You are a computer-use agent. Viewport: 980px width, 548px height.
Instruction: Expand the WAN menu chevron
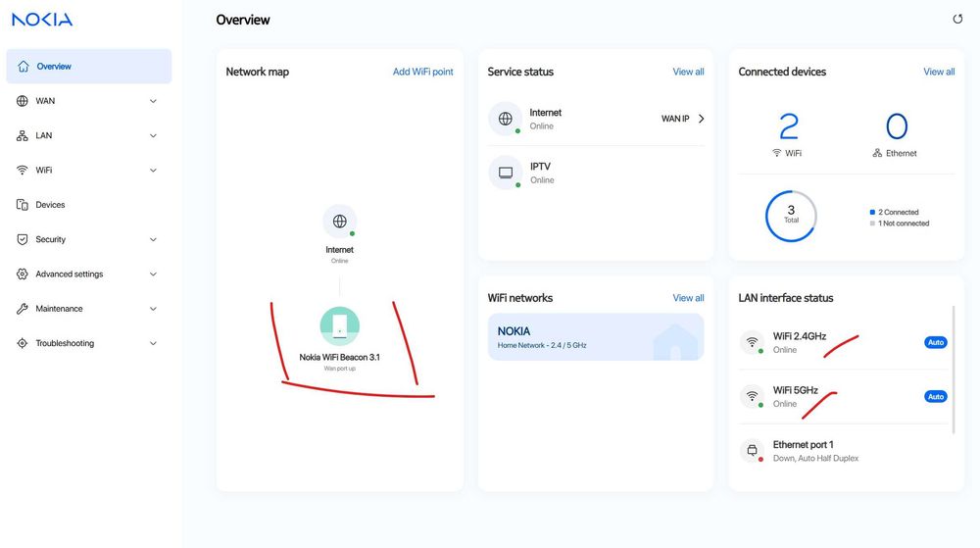tap(153, 101)
